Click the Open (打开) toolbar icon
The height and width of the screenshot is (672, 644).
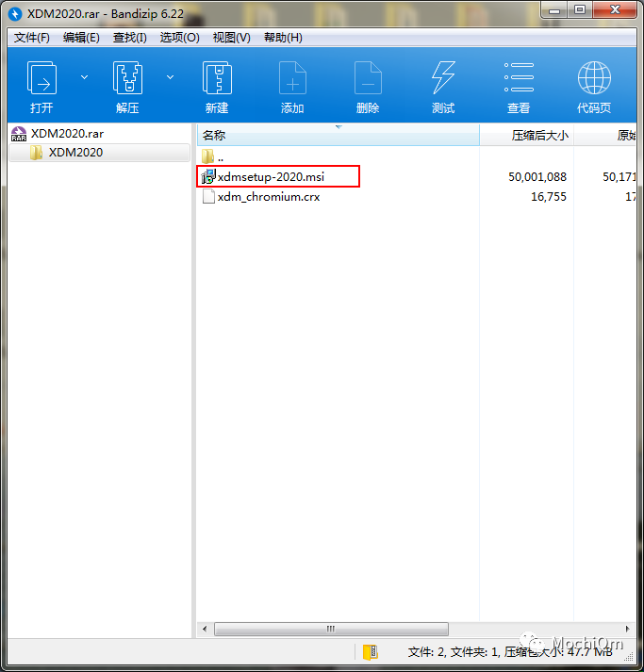[41, 79]
